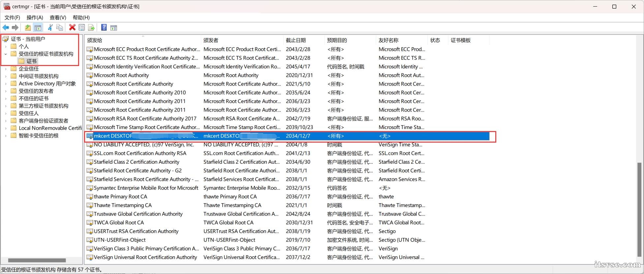Sort by the 预期目的 column header
Screen dimensions: 644x274
[x=350, y=40]
